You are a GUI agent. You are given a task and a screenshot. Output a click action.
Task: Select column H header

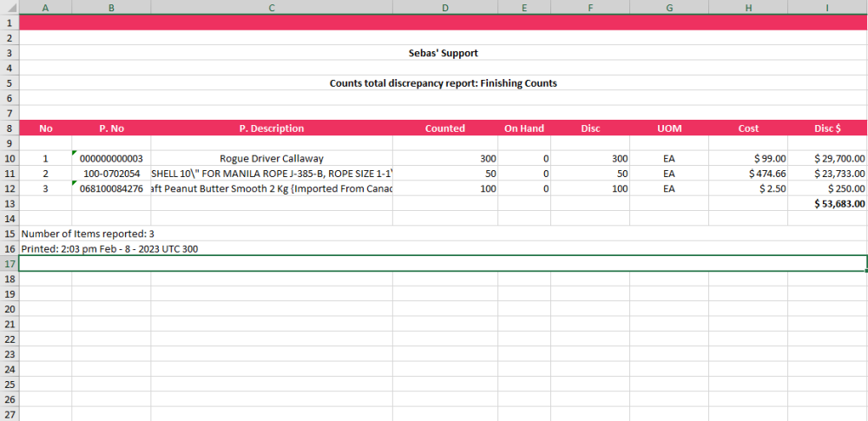coord(748,7)
